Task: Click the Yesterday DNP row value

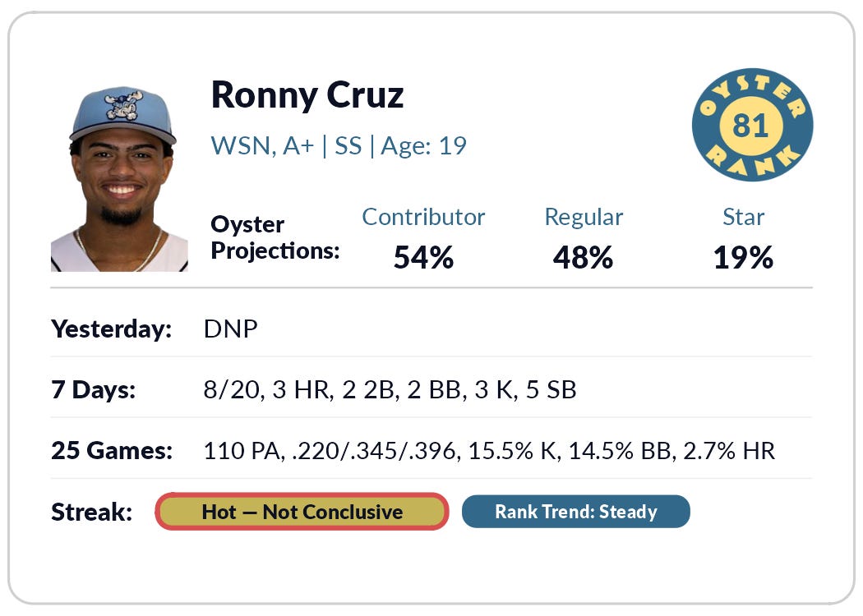Action: coord(230,329)
